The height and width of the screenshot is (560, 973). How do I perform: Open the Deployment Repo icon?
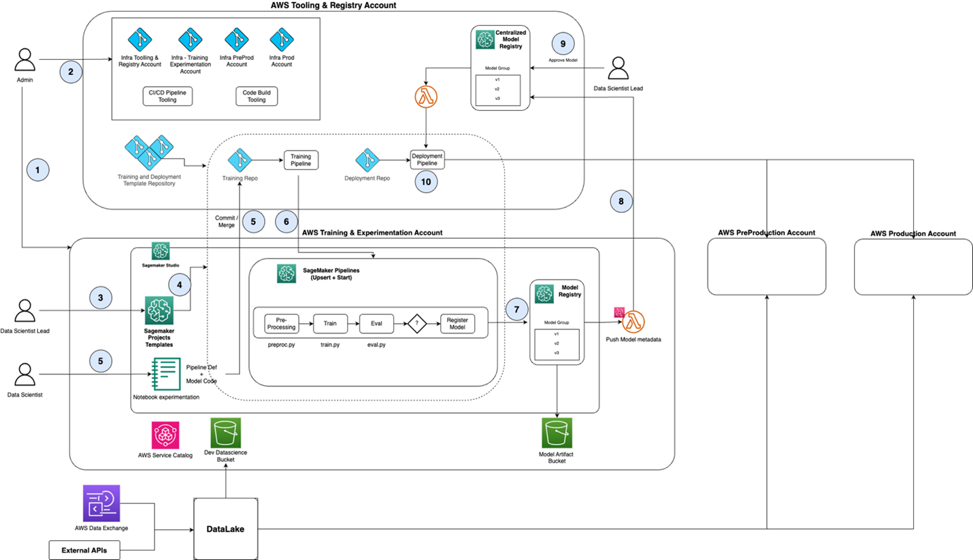[x=367, y=160]
